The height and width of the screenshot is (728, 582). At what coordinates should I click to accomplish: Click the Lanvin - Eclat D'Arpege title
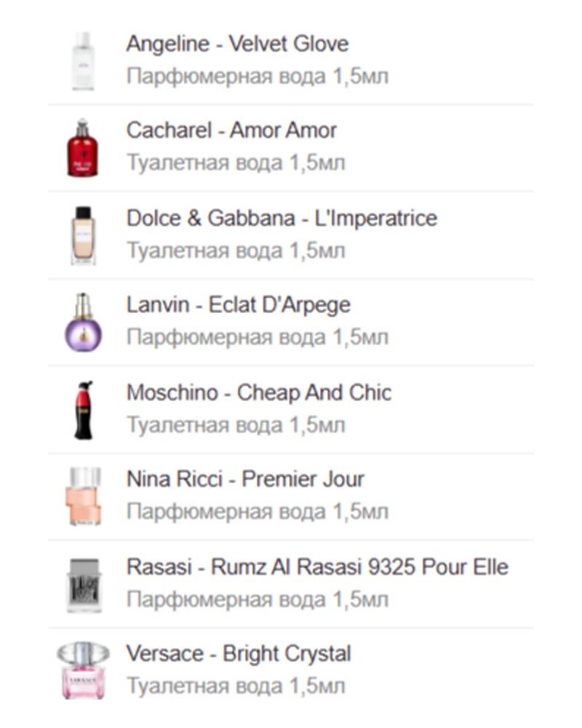(238, 305)
